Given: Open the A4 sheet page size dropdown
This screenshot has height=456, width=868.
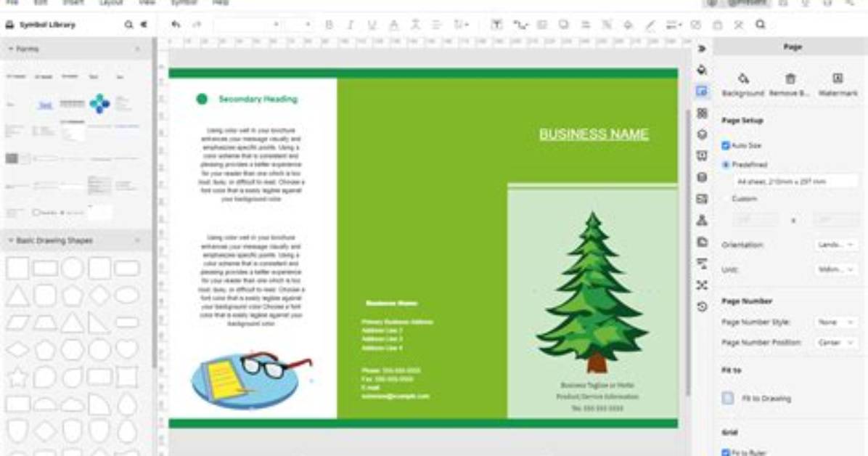Looking at the screenshot, I should 796,182.
